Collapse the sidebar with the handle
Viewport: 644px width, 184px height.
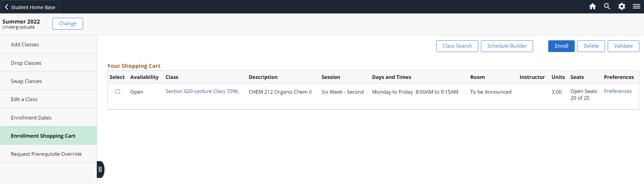tap(100, 170)
